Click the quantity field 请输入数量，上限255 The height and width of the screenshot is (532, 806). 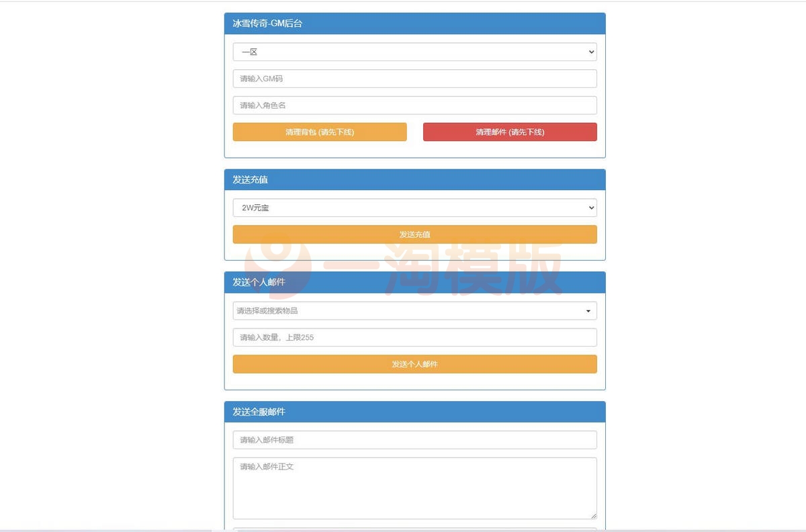click(x=414, y=337)
